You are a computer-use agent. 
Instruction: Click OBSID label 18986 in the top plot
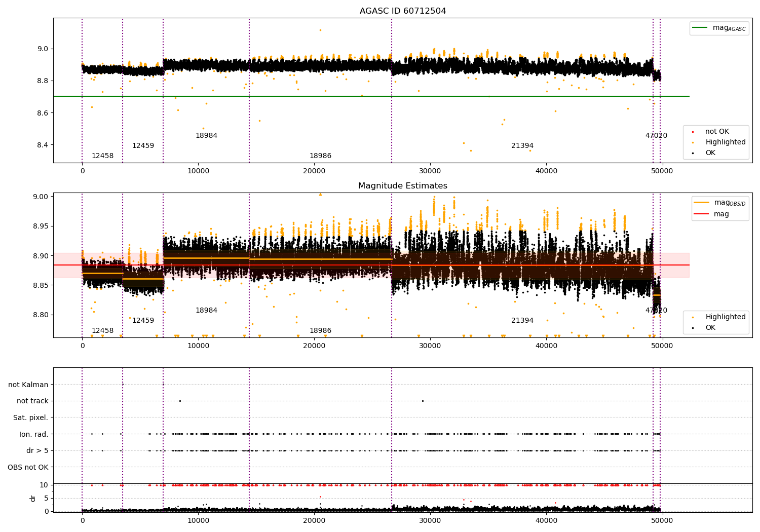[x=320, y=156]
